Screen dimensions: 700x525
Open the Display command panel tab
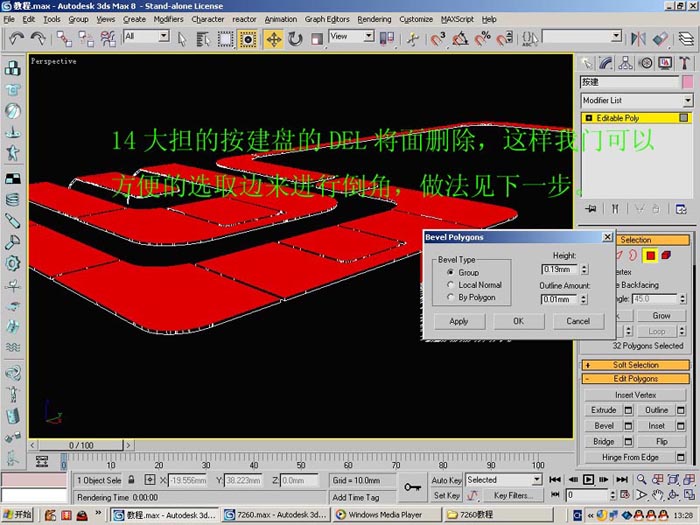(x=665, y=63)
